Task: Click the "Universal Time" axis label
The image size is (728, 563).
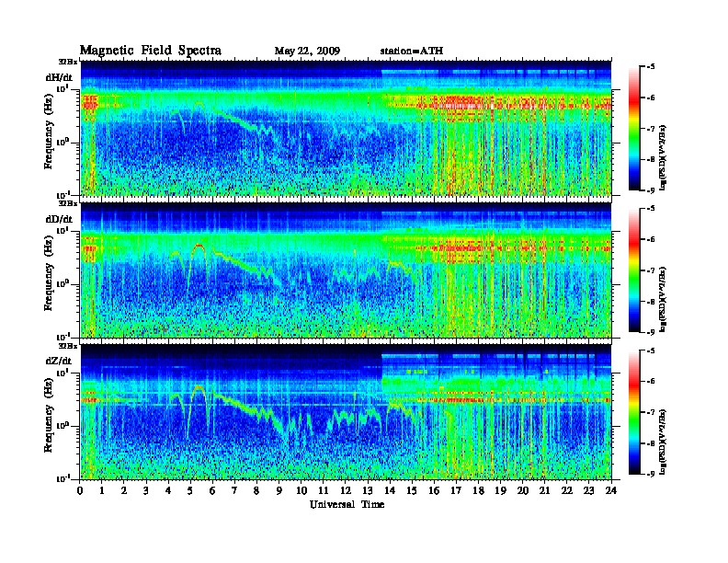Action: 347,504
